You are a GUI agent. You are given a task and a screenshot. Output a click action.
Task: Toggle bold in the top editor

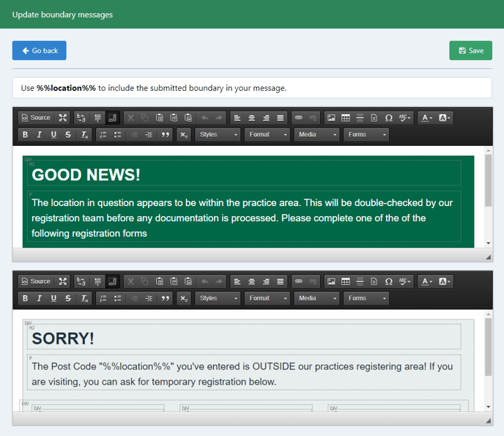(25, 135)
